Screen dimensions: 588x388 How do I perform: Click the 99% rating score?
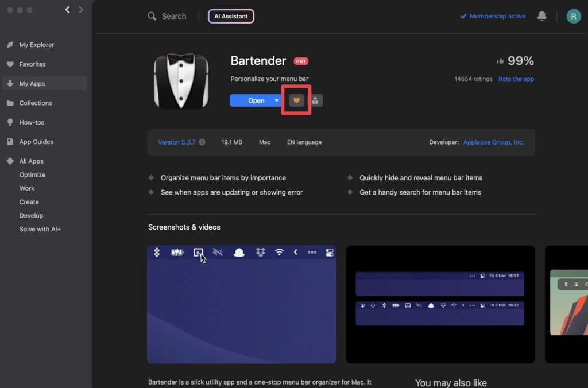[x=520, y=61]
